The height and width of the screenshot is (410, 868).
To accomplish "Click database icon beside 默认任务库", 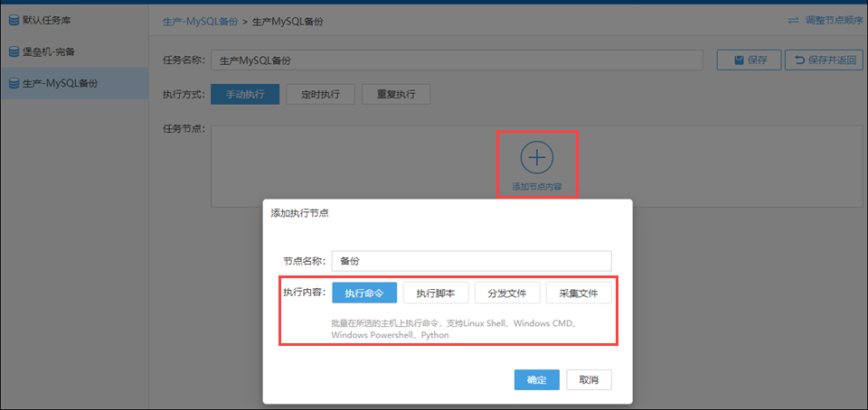I will (x=14, y=21).
